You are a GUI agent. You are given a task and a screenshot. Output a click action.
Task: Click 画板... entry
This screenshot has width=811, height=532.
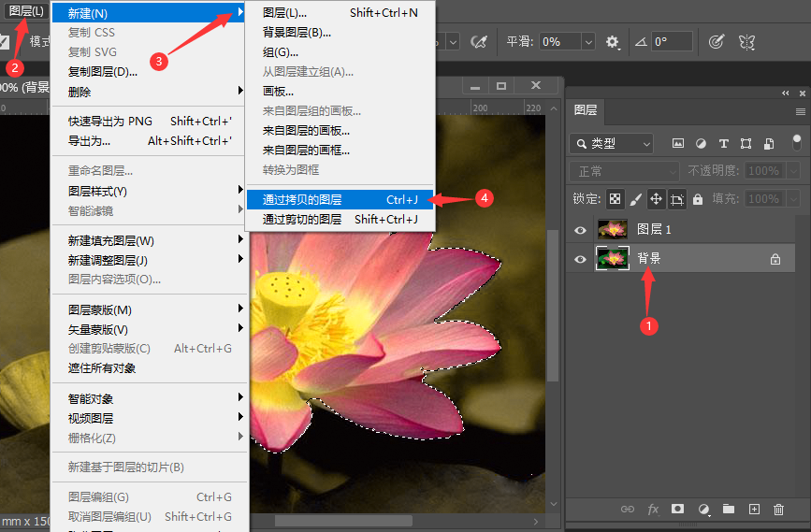click(340, 92)
